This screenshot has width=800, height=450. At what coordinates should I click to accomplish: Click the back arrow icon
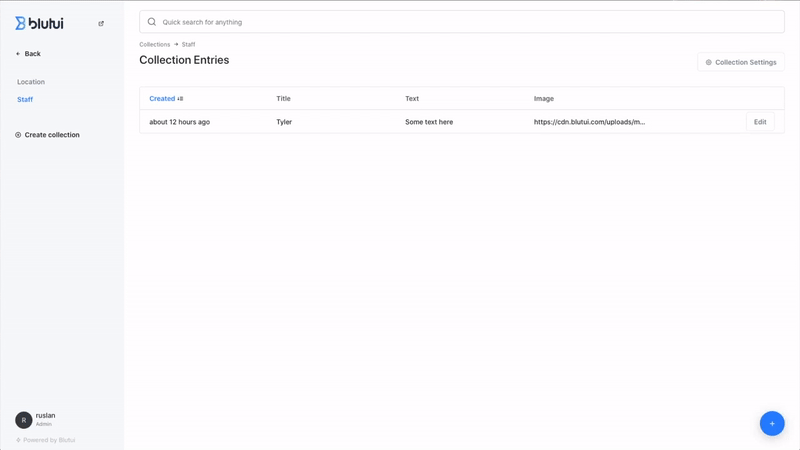(x=18, y=54)
